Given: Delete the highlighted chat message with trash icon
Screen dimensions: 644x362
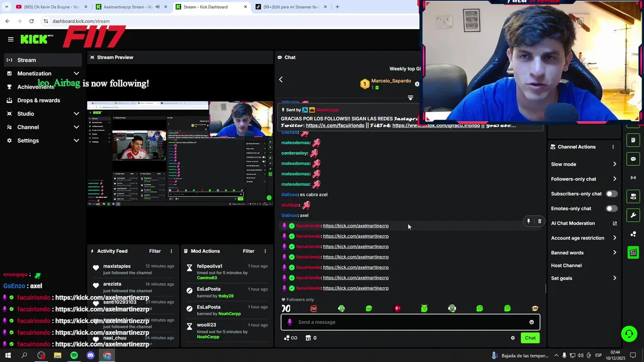Looking at the screenshot, I should point(540,221).
